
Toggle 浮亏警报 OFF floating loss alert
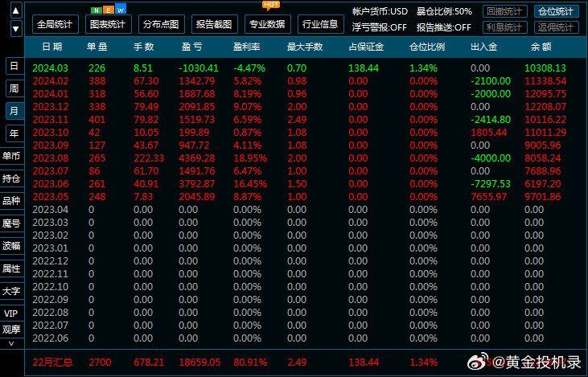380,27
